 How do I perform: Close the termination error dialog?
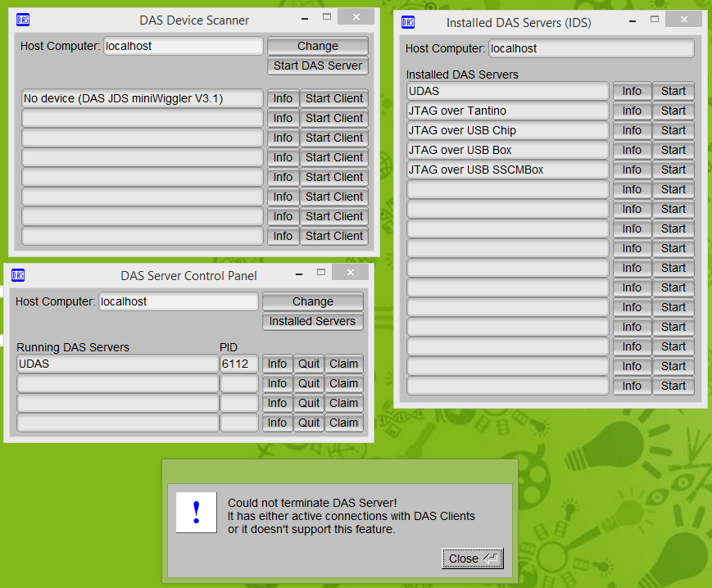pyautogui.click(x=472, y=558)
